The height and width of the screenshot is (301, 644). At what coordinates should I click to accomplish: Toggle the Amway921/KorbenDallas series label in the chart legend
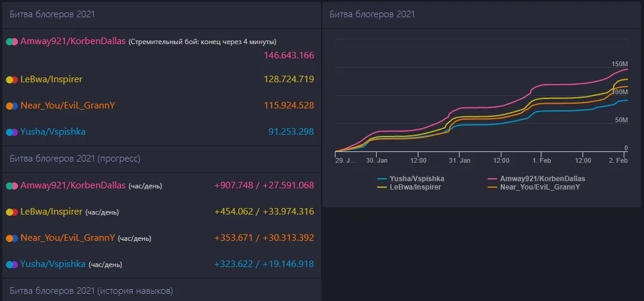coord(543,178)
